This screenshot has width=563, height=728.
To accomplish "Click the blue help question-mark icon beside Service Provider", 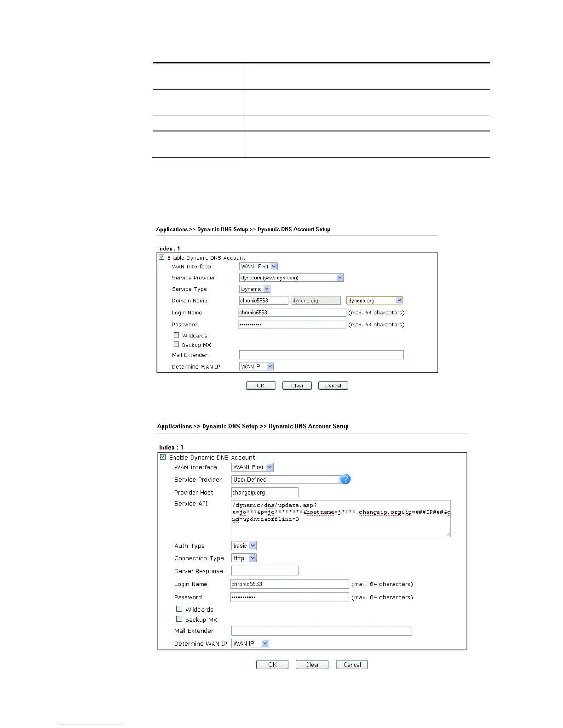I will coord(345,479).
